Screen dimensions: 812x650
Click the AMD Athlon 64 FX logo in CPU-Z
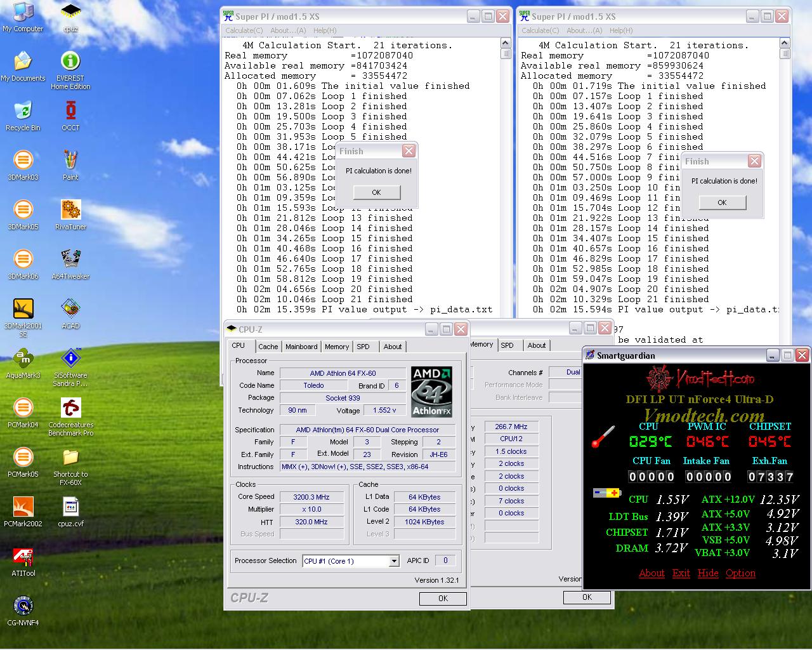432,392
